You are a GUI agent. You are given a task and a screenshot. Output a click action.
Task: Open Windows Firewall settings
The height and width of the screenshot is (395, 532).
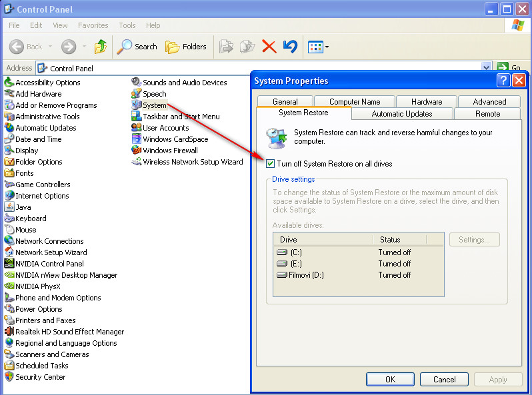pos(165,151)
